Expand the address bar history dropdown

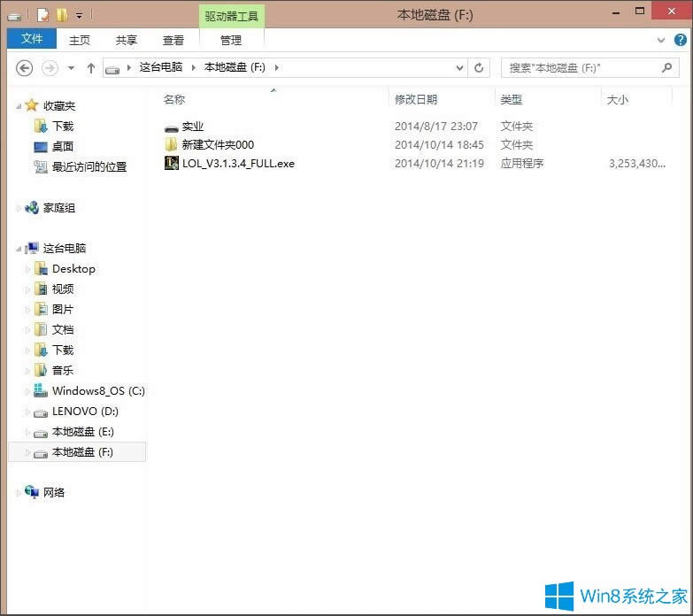pyautogui.click(x=459, y=67)
